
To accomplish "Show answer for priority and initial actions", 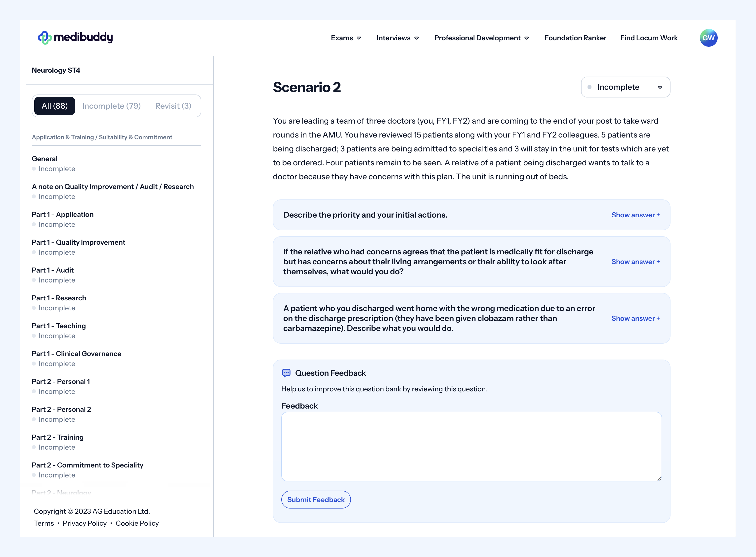I will point(636,214).
